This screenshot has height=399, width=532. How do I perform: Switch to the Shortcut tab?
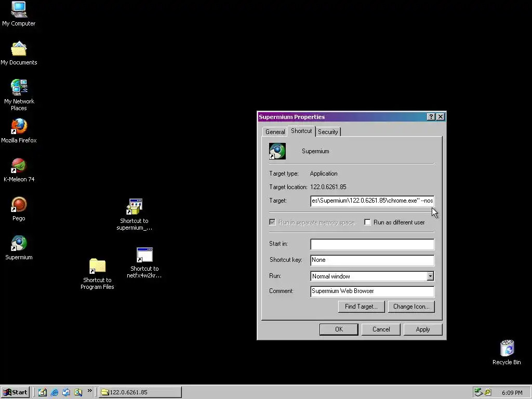tap(301, 131)
